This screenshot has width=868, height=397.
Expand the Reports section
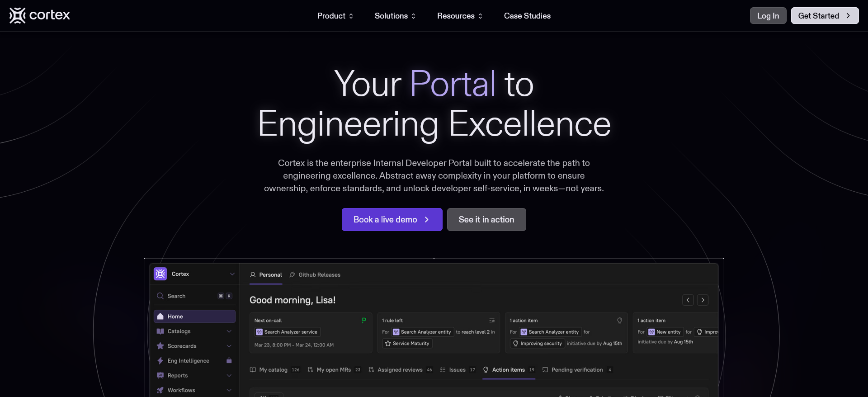pos(229,375)
